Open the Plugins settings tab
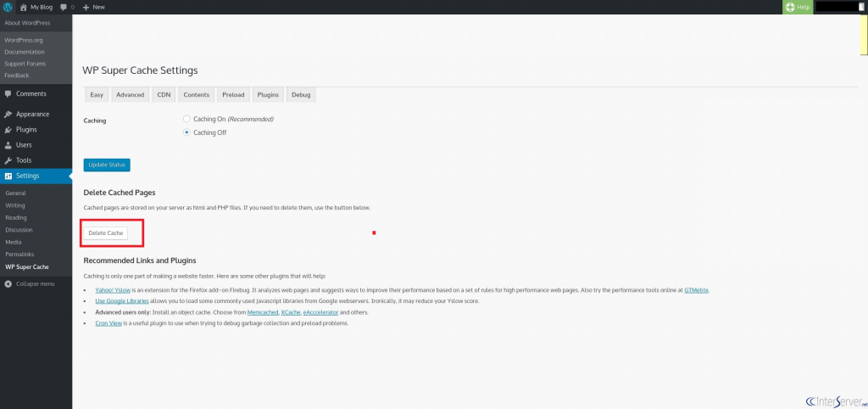This screenshot has width=868, height=409. coord(268,95)
